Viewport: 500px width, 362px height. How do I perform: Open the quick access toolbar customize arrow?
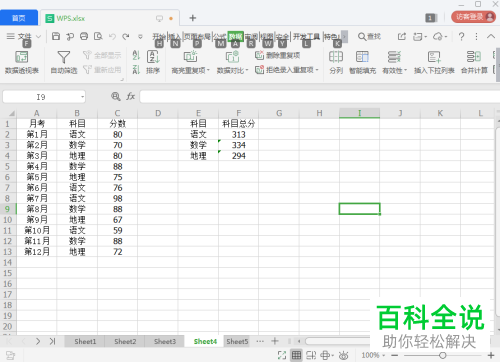pos(140,36)
